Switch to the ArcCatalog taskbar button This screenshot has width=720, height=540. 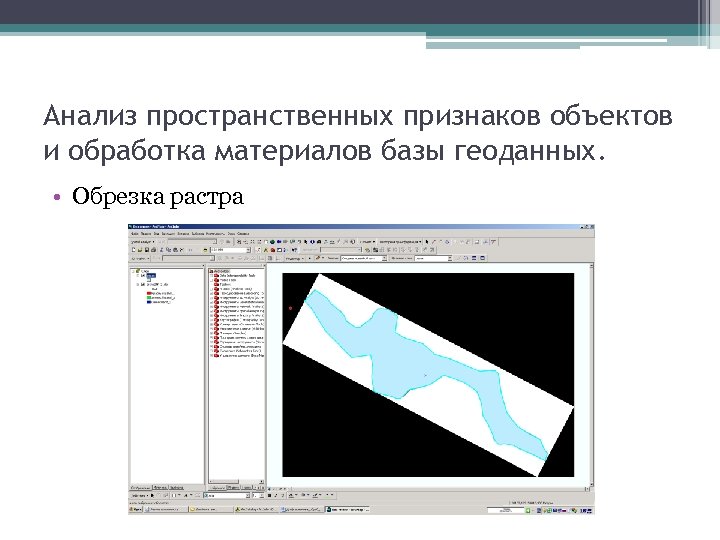(x=255, y=509)
